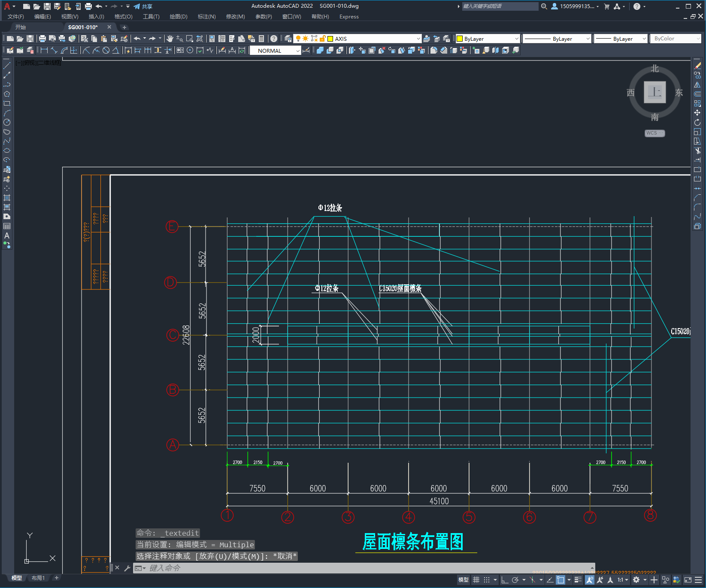Select the Pan hand tool
The height and width of the screenshot is (588, 706).
tap(170, 39)
